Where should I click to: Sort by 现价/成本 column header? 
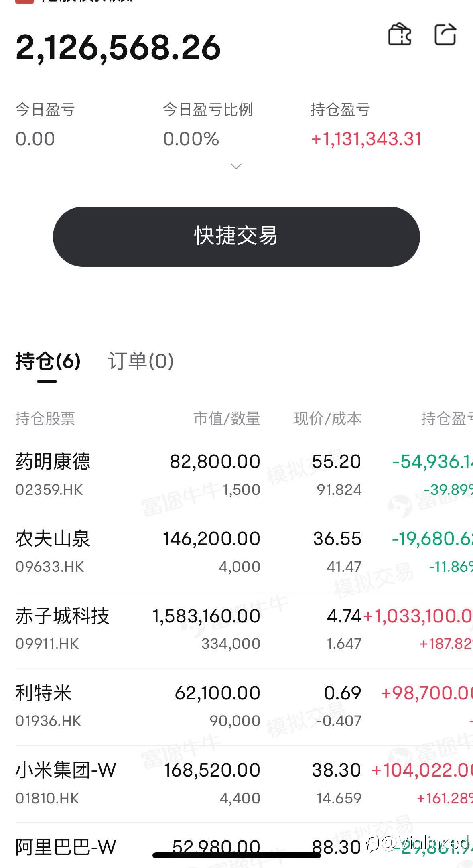[327, 419]
